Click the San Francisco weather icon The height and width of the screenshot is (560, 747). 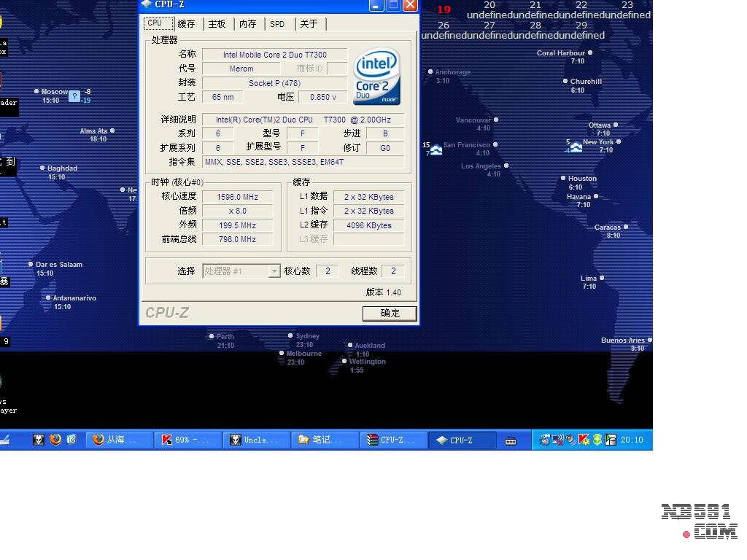(436, 149)
